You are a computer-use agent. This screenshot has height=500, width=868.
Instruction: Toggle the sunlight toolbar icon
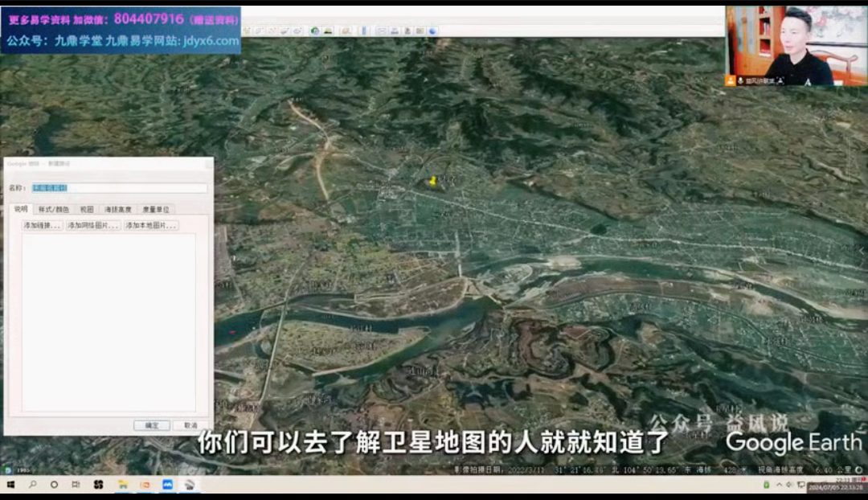tap(328, 31)
